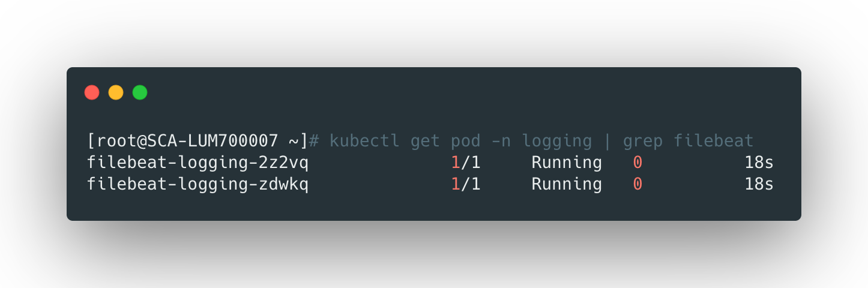
Task: Click the logging namespace in the command
Action: click(556, 141)
